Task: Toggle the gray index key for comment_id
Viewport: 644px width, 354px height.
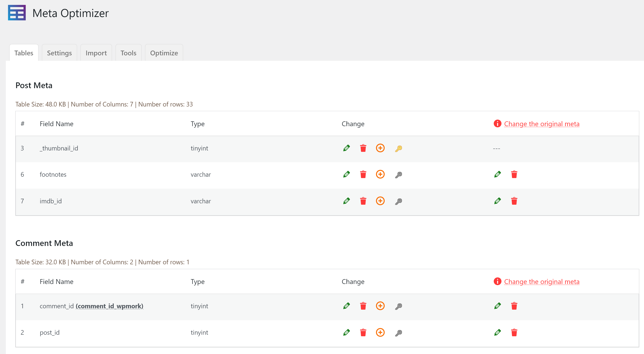Action: 399,307
